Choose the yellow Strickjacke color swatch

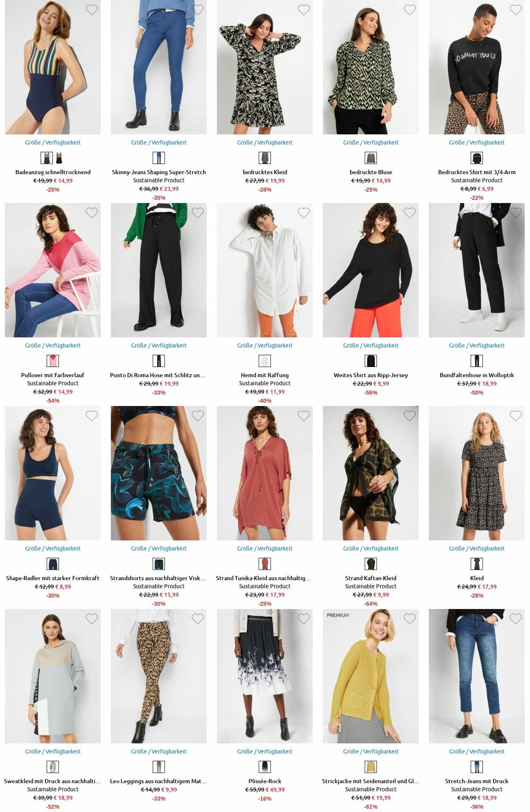pos(371,767)
